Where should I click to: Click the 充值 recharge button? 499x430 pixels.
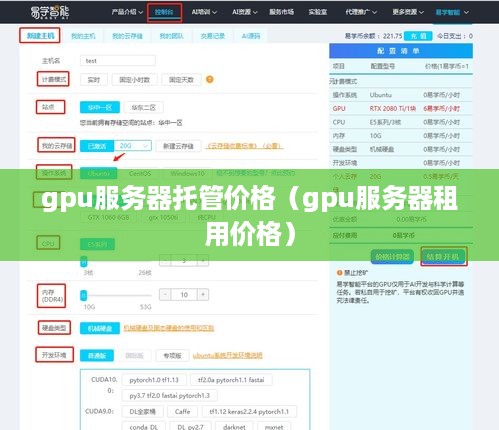tap(418, 36)
